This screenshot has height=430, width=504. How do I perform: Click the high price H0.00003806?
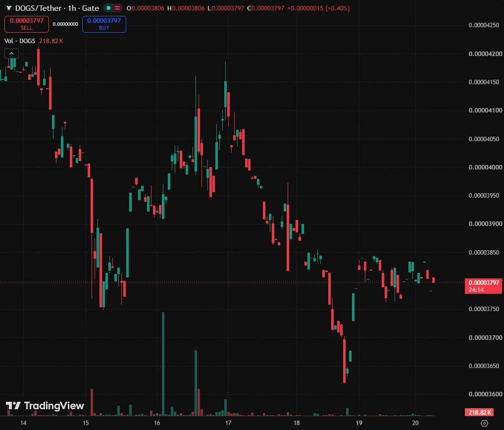tap(186, 8)
